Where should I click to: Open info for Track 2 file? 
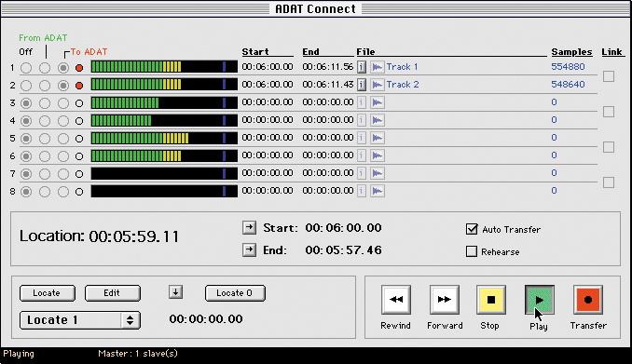(362, 85)
